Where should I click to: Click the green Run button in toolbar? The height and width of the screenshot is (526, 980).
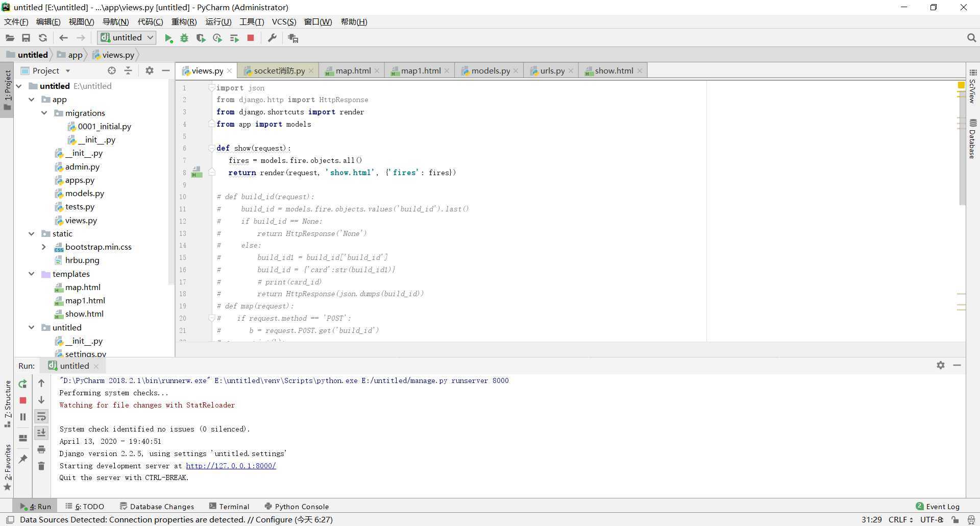pyautogui.click(x=168, y=38)
